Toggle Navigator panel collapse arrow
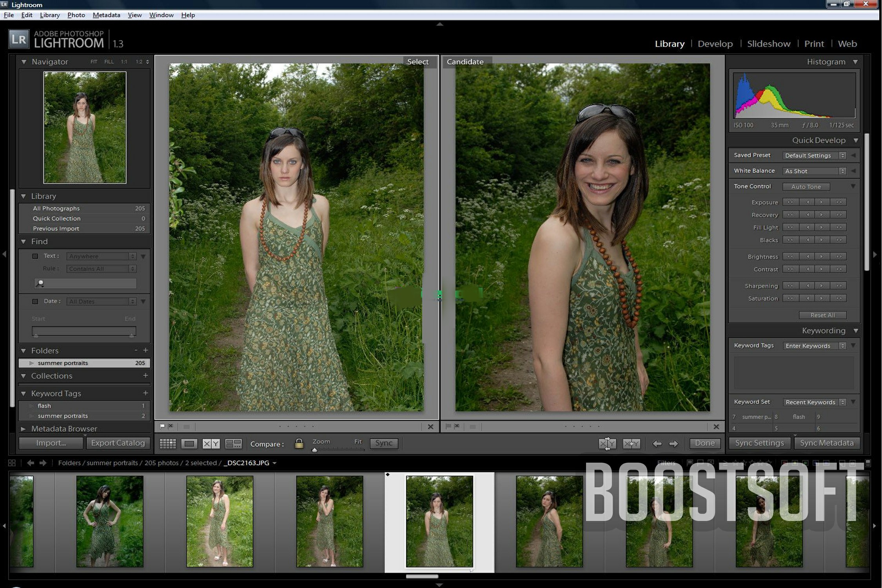The image size is (882, 588). (x=25, y=61)
